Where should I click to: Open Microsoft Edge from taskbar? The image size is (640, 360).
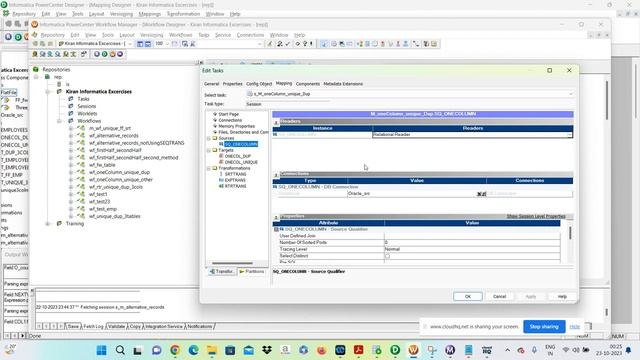193,350
